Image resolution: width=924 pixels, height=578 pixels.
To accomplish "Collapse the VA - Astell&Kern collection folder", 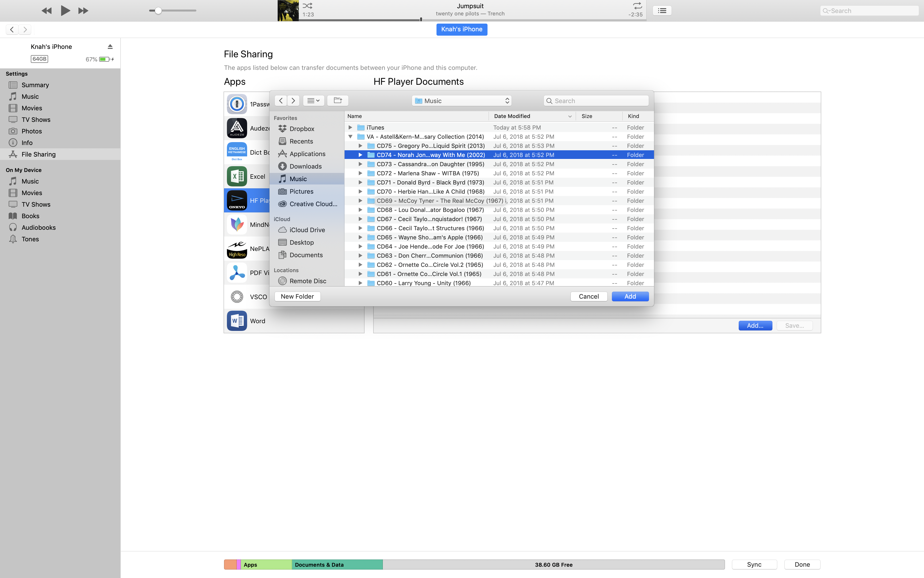I will pyautogui.click(x=350, y=137).
